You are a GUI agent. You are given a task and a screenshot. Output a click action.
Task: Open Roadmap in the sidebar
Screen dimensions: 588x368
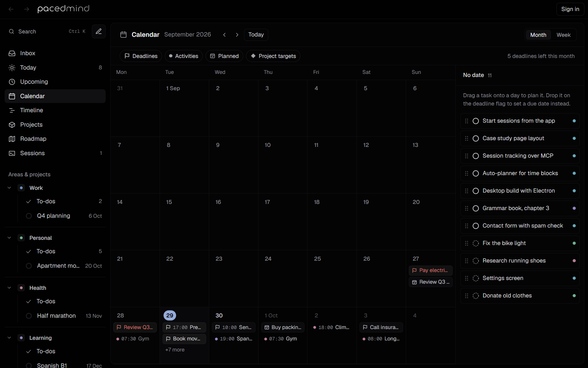coord(55,139)
